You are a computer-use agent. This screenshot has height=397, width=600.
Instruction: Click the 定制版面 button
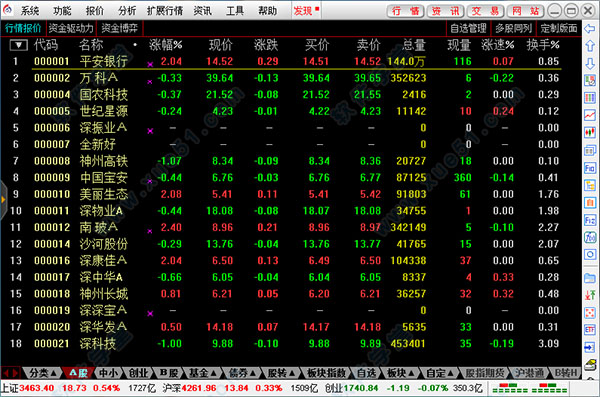click(558, 28)
